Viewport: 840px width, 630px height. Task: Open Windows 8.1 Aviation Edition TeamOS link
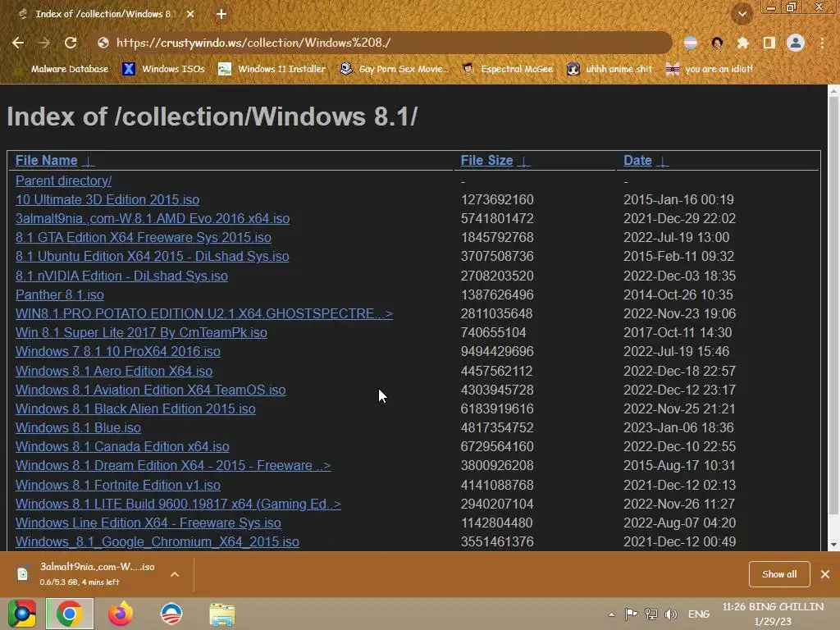[x=151, y=390]
